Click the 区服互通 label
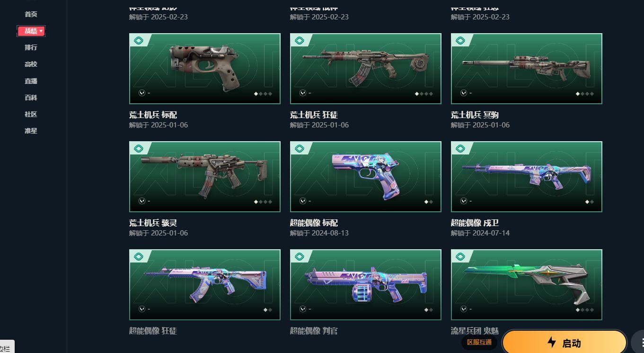 pyautogui.click(x=479, y=342)
